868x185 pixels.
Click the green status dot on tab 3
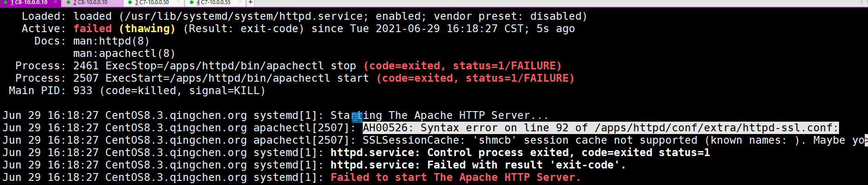coord(130,3)
